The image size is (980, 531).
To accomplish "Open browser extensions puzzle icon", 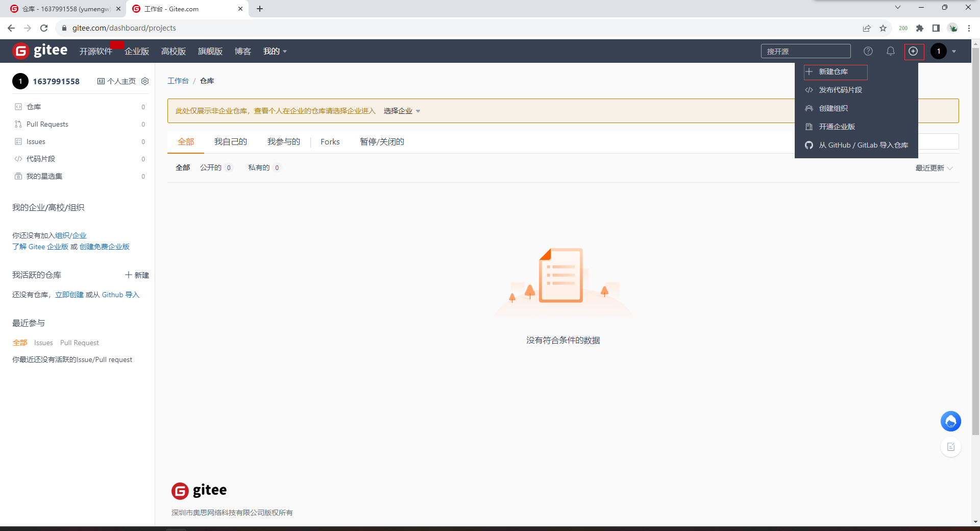I will pos(920,28).
